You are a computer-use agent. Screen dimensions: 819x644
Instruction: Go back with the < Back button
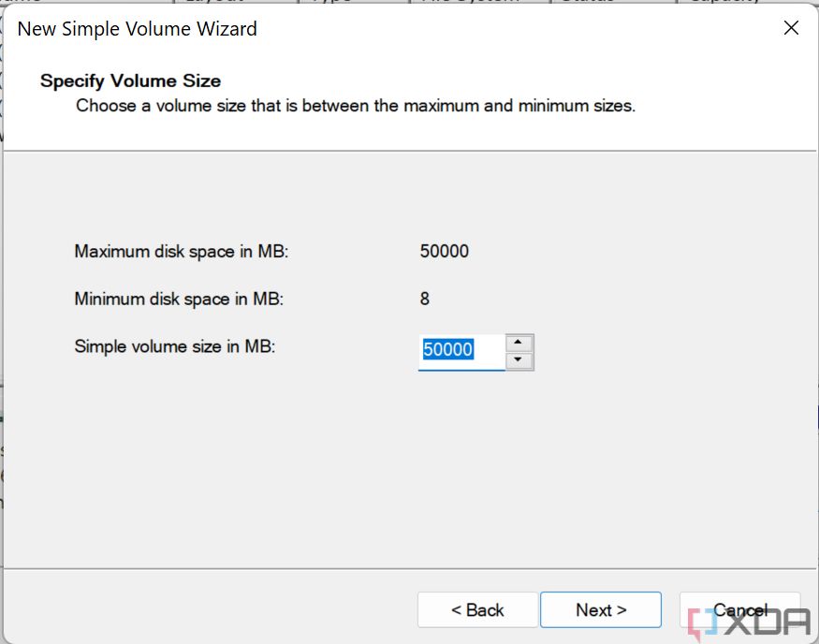(477, 609)
